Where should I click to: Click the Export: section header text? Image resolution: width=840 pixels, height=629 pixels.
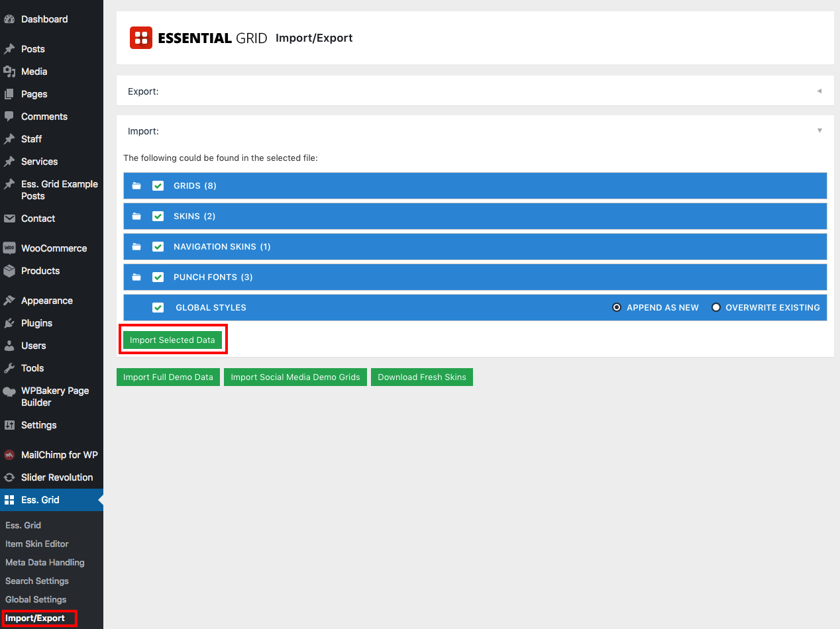tap(143, 91)
